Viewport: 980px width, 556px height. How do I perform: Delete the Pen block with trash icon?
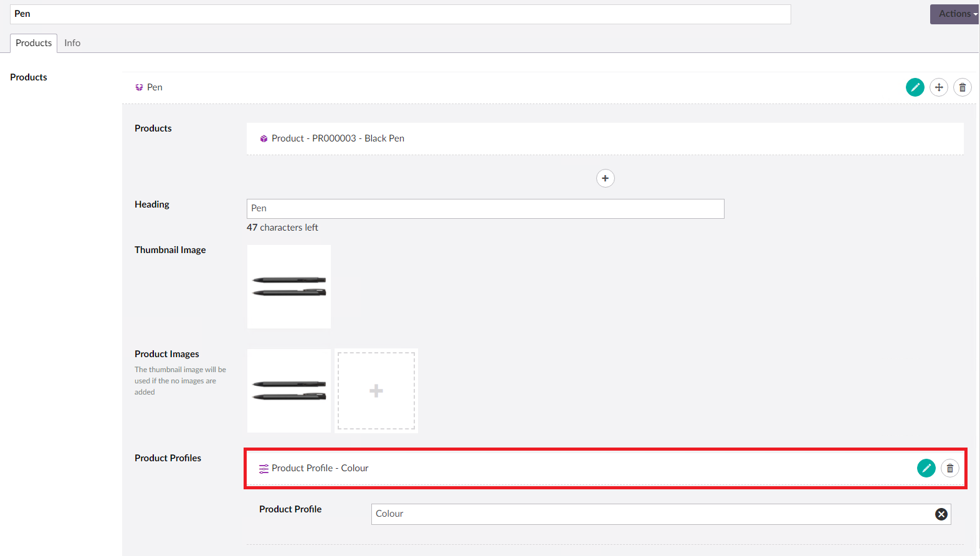[962, 87]
